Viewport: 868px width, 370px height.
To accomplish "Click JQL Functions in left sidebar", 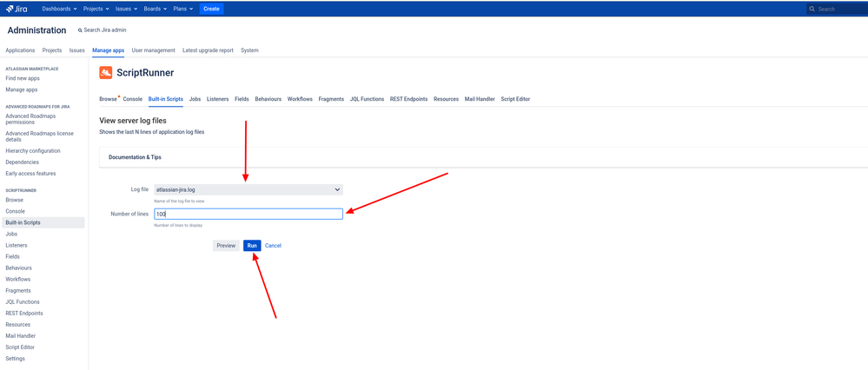I will point(23,302).
